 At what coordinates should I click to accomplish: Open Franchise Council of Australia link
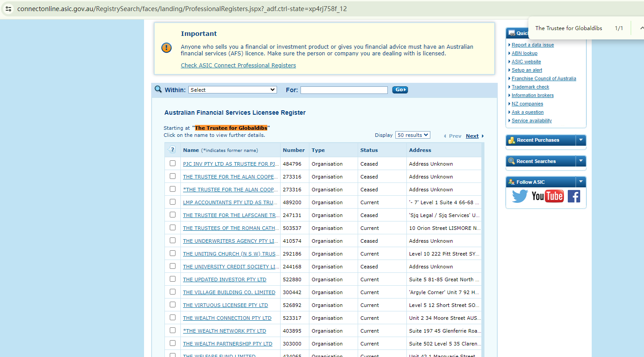[x=544, y=78]
